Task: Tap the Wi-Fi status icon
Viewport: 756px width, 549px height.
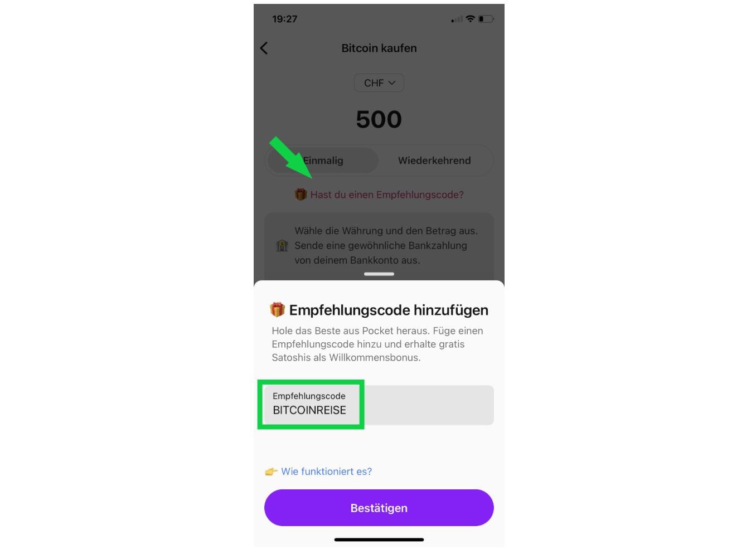Action: click(x=471, y=19)
